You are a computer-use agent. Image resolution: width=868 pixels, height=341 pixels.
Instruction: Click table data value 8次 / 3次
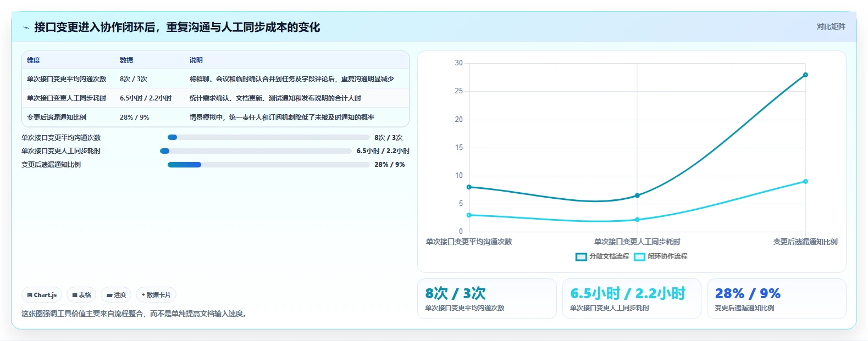134,79
